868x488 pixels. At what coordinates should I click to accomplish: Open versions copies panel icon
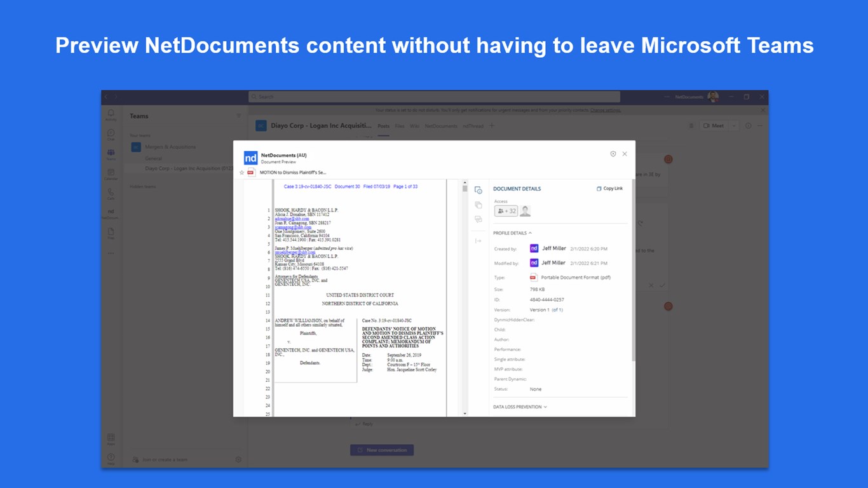pos(478,205)
